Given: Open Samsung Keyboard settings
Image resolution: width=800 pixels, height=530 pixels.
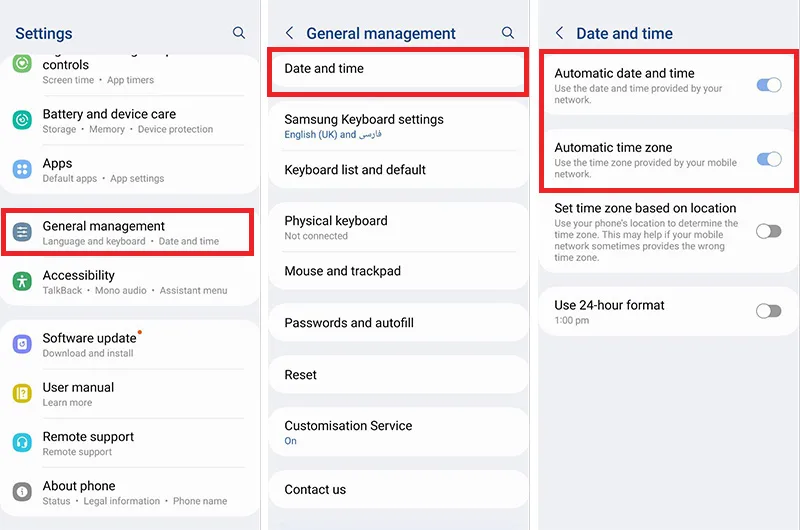Looking at the screenshot, I should coord(397,126).
